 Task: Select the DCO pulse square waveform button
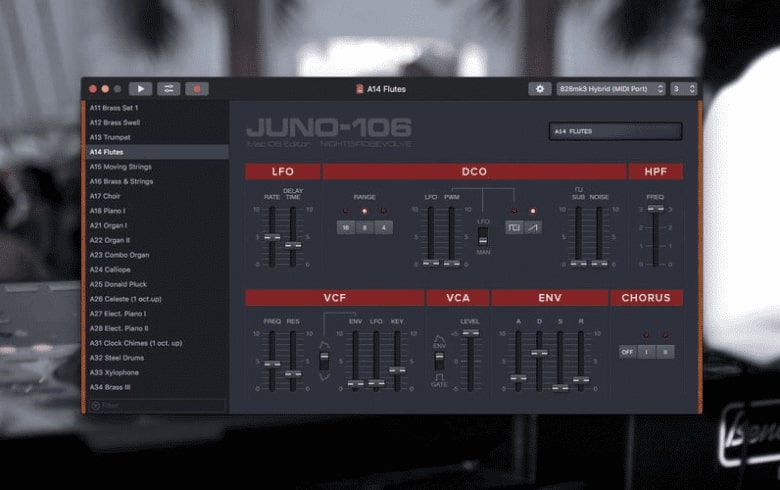[x=514, y=227]
